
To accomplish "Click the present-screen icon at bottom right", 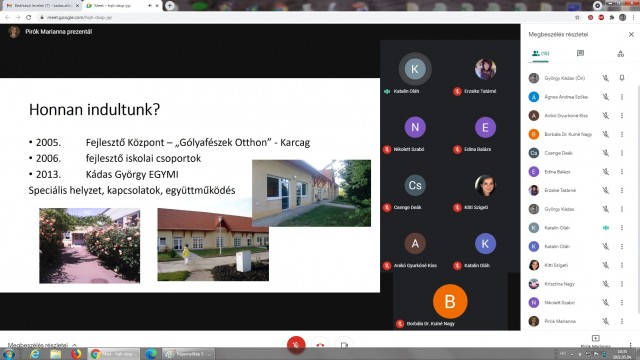I will [x=596, y=338].
